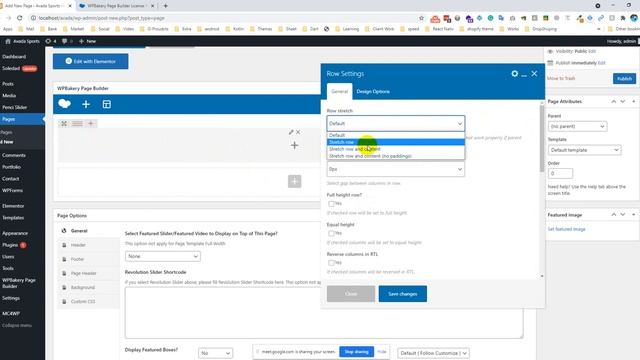Click Edit with Elementor button
This screenshot has width=640, height=360.
(91, 61)
